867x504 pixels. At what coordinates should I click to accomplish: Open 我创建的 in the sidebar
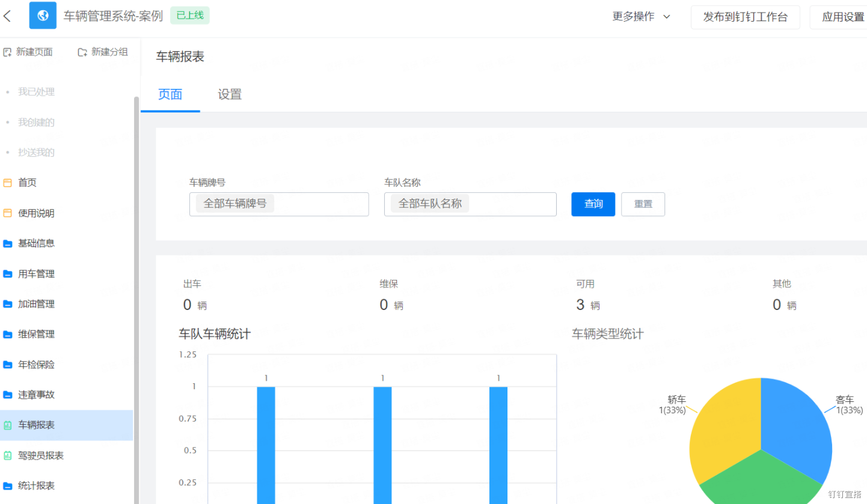click(36, 123)
